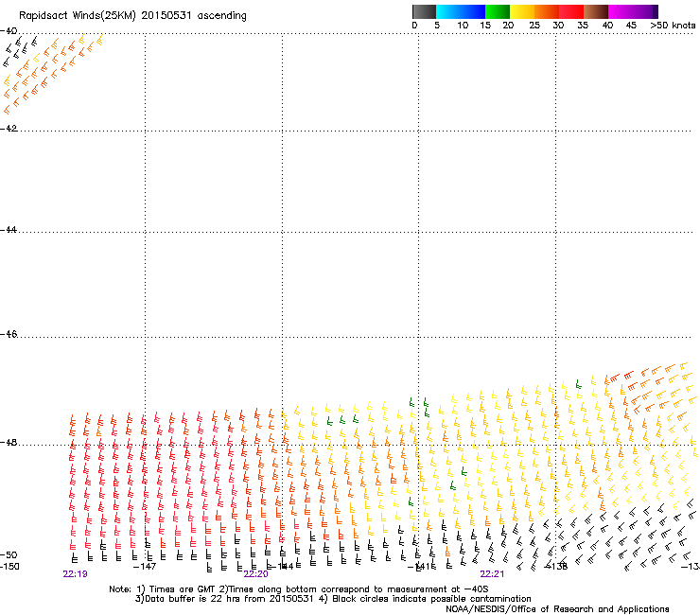The width and height of the screenshot is (700, 615).
Task: Click the purple '22:19' time marker
Action: [x=75, y=574]
